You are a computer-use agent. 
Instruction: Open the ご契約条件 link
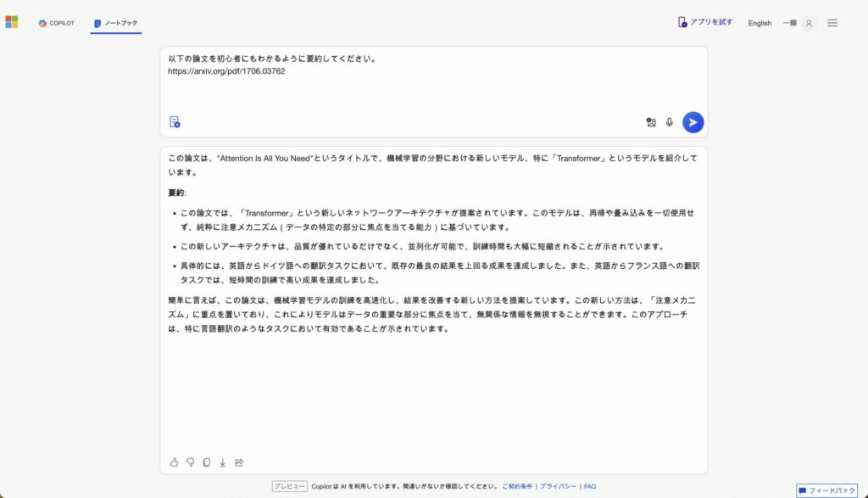click(517, 486)
